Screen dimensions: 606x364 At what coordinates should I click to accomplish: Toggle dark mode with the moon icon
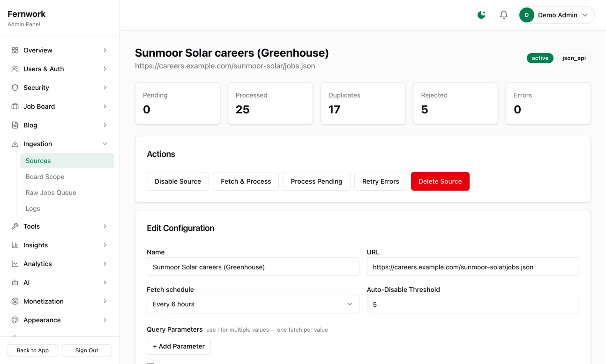coord(481,15)
